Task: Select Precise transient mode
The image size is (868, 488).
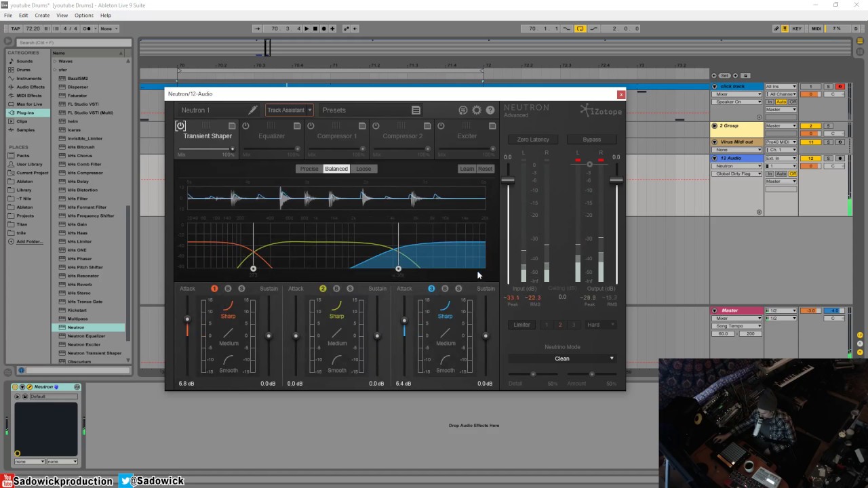Action: point(309,169)
